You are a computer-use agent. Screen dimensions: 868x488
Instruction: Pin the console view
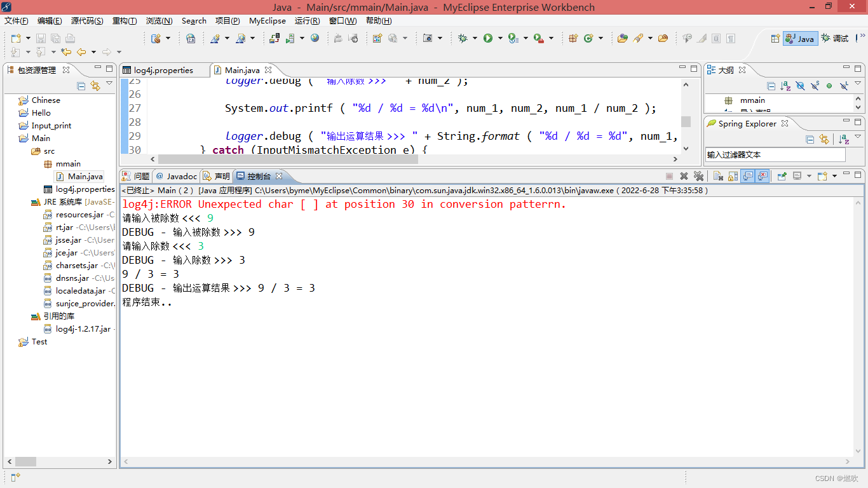[782, 176]
